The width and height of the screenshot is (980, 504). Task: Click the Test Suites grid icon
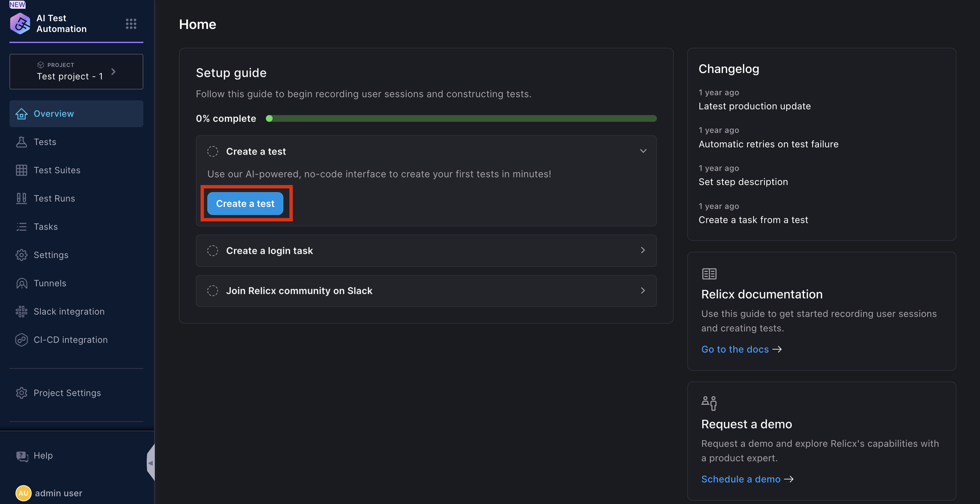coord(21,170)
